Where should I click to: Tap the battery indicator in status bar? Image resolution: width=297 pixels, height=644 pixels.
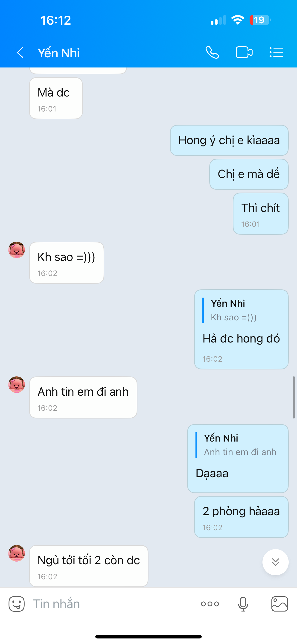coord(260,20)
